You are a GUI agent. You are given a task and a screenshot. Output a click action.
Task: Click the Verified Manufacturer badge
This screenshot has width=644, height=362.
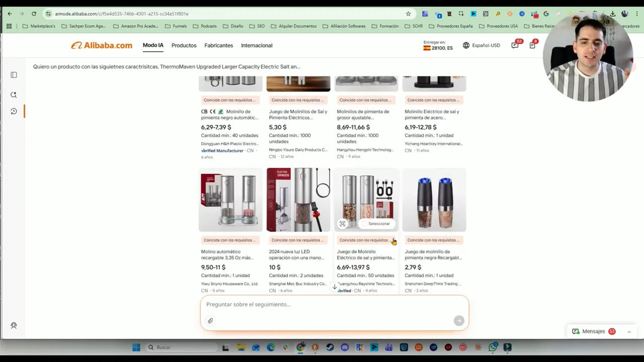(222, 150)
